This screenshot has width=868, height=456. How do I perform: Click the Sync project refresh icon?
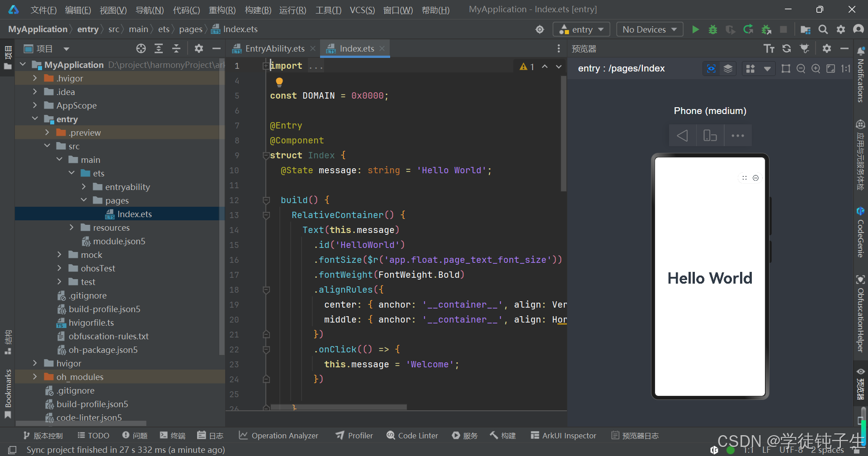[748, 29]
